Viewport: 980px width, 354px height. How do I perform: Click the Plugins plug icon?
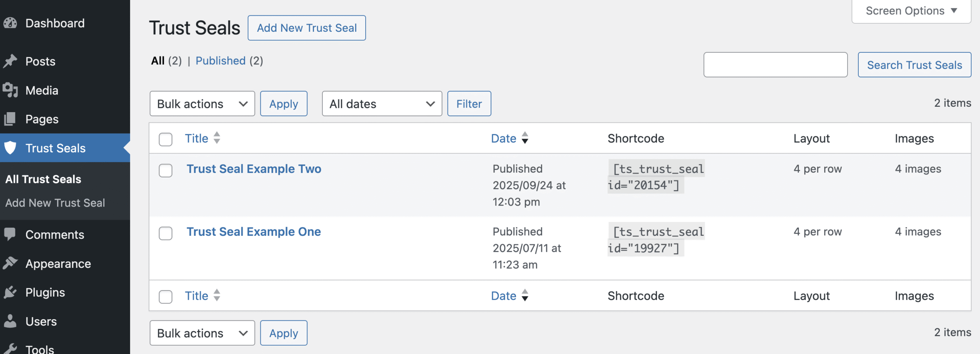click(10, 292)
